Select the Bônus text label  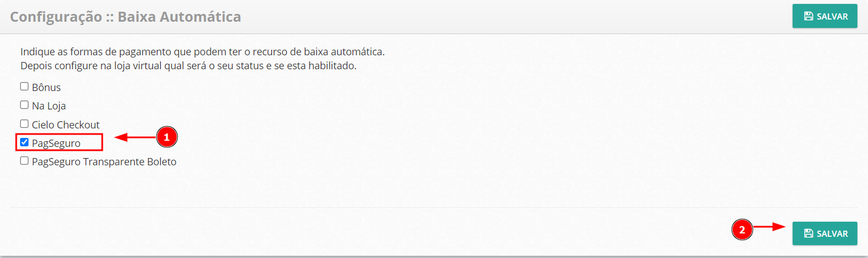(x=46, y=88)
